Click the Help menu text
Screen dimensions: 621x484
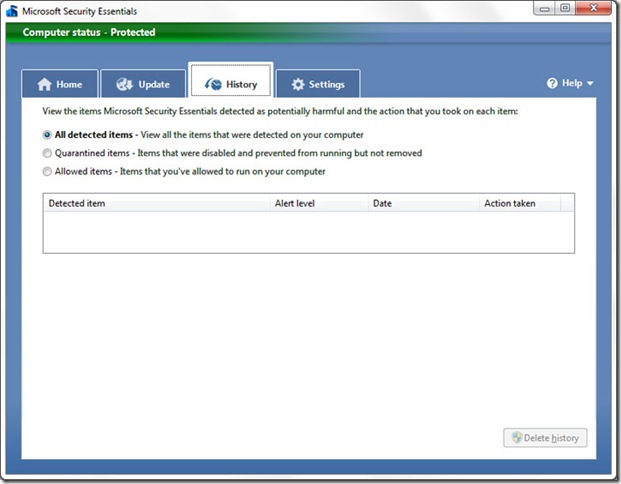572,83
